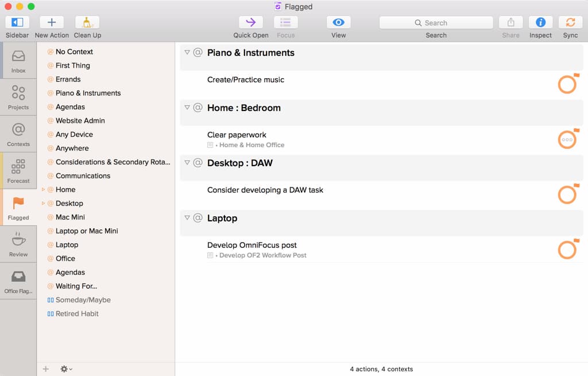This screenshot has width=588, height=376.
Task: Open the Review coffee cup icon
Action: [x=18, y=244]
